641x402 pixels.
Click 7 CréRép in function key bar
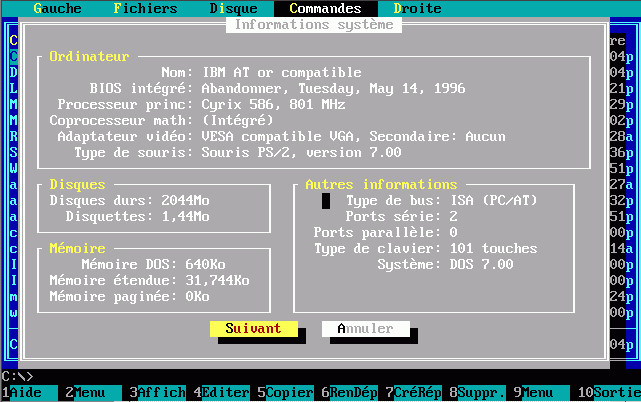click(412, 393)
